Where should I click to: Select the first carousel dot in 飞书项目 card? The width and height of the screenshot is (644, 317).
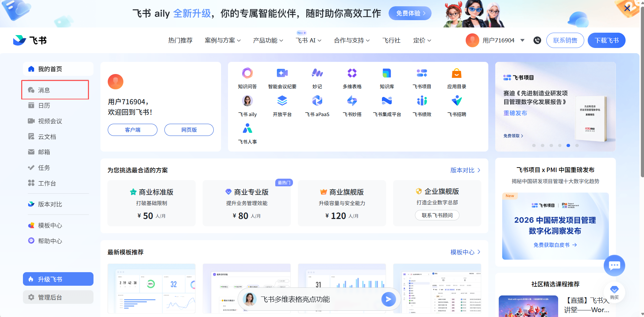coord(534,146)
